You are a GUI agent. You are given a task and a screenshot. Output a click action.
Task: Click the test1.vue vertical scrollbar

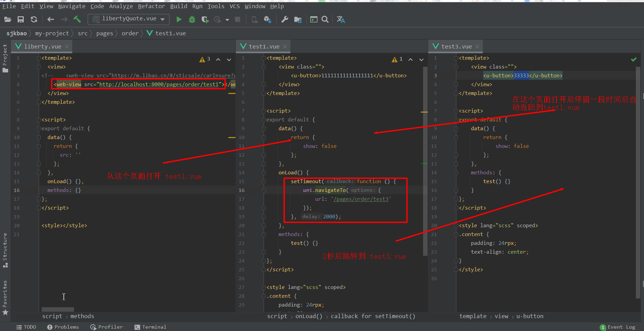[425, 161]
